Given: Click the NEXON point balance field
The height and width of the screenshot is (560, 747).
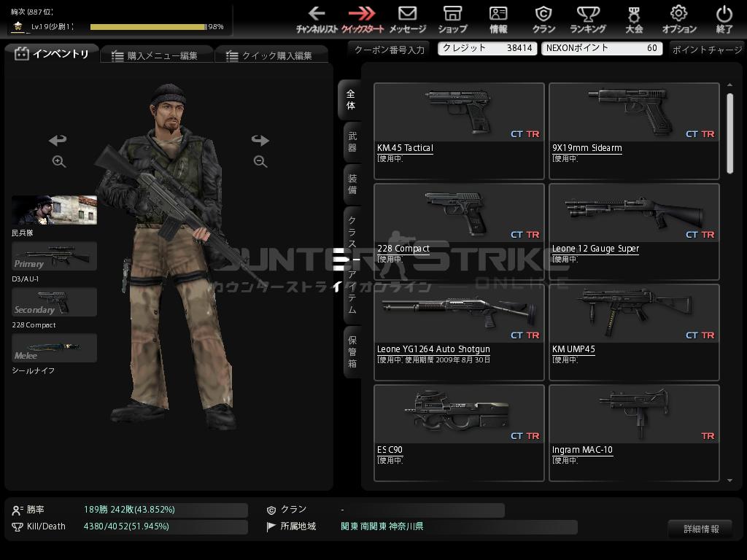Looking at the screenshot, I should pyautogui.click(x=602, y=48).
